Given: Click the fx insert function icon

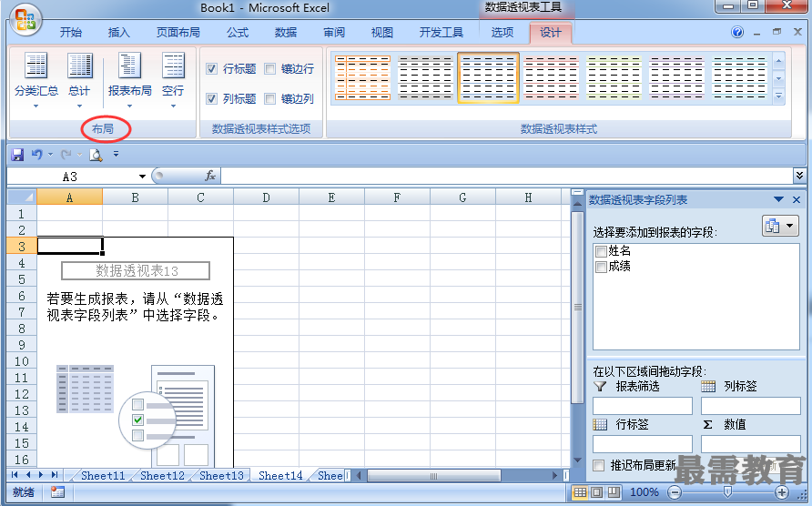Looking at the screenshot, I should pyautogui.click(x=209, y=176).
